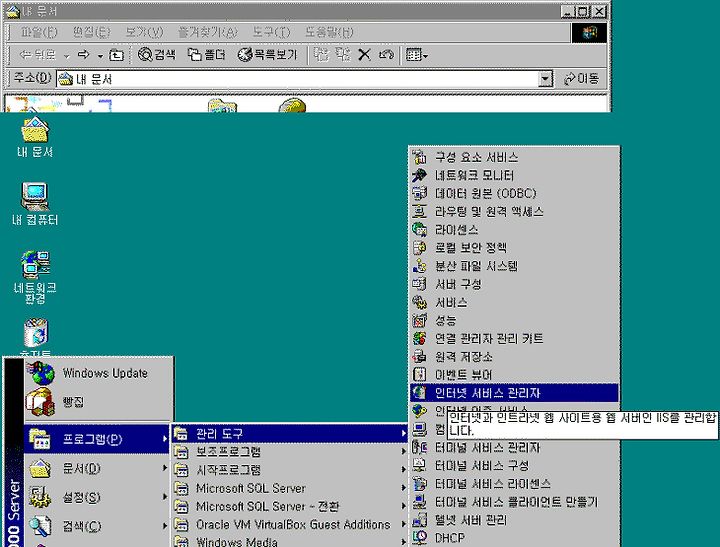Click the 터미널 서비스 구성 icon

click(419, 465)
